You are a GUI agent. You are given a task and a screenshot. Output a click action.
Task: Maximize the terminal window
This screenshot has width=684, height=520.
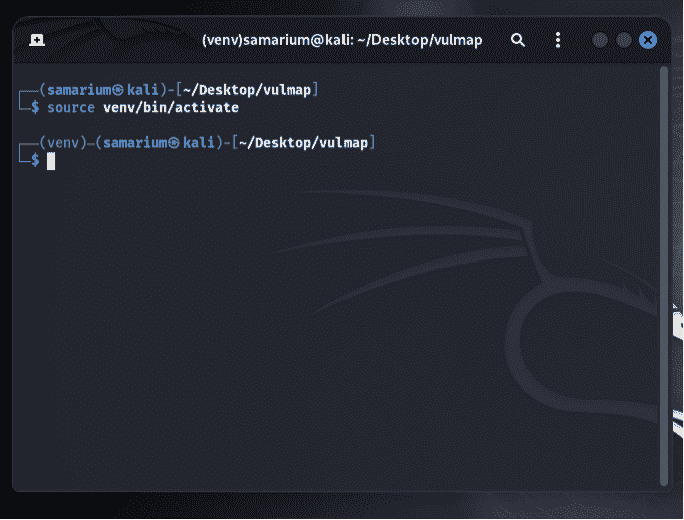[x=624, y=40]
